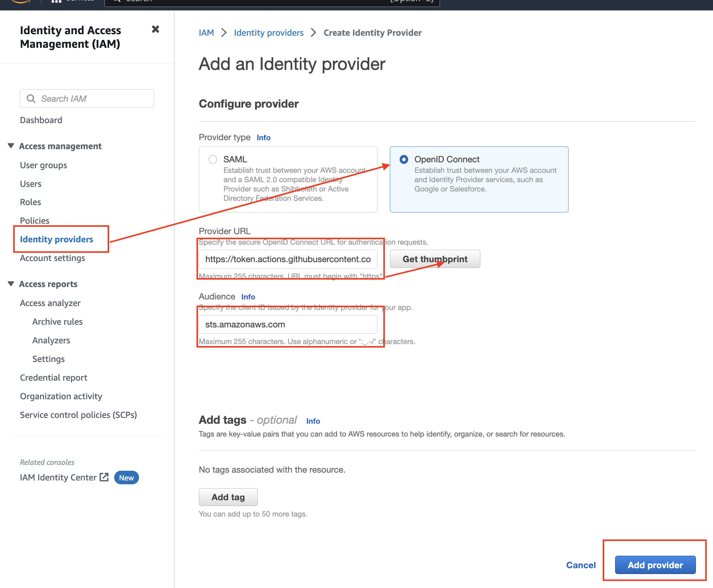This screenshot has height=588, width=713.
Task: Open IAM Identity Center console
Action: [x=58, y=477]
